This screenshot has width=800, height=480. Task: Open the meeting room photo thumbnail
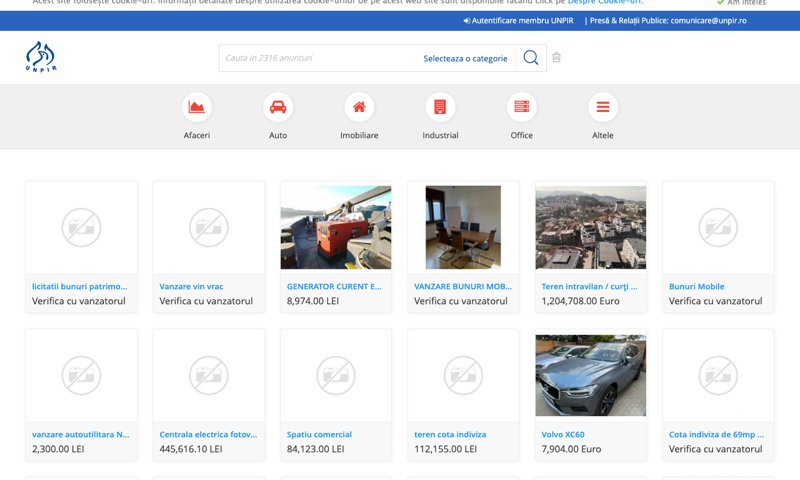463,228
